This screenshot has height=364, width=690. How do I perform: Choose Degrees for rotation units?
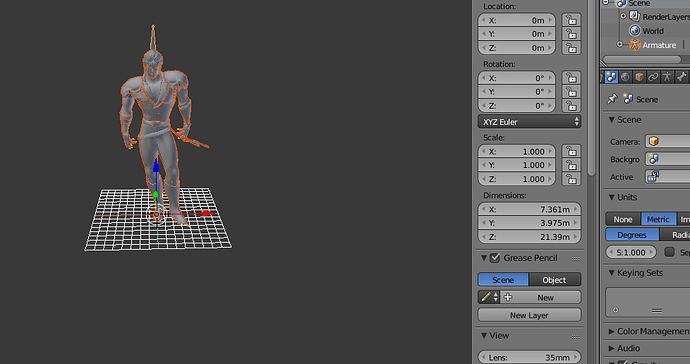(632, 235)
